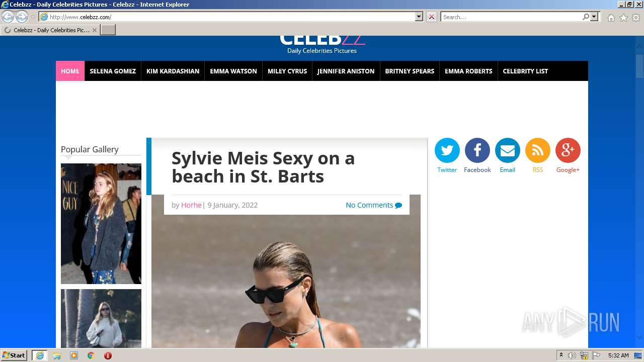Click the Popular Gallery heading
Viewport: 644px width, 362px height.
[x=90, y=149]
